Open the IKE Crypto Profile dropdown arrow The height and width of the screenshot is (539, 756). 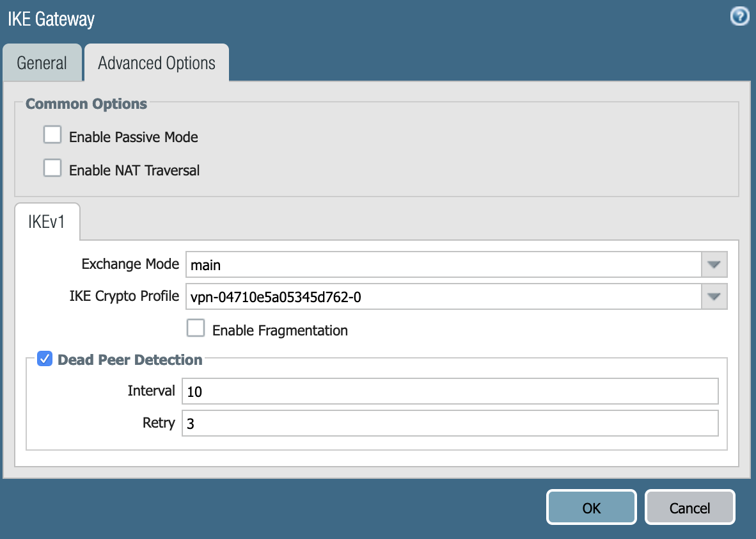pos(714,296)
